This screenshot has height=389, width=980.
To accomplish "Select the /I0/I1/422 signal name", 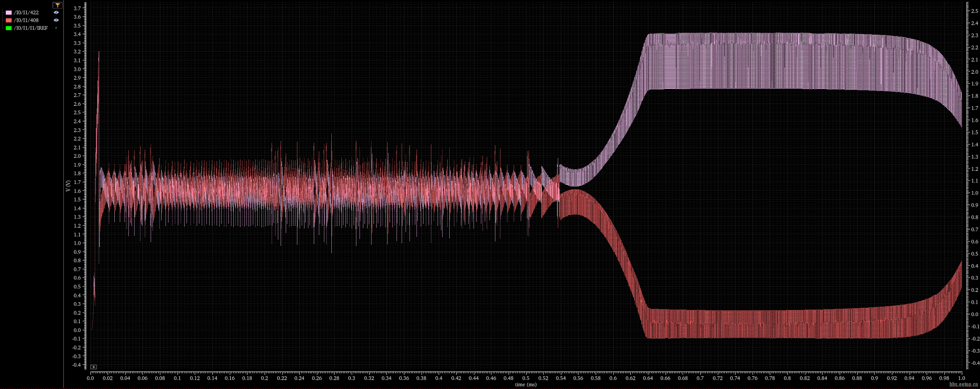I will click(x=26, y=13).
